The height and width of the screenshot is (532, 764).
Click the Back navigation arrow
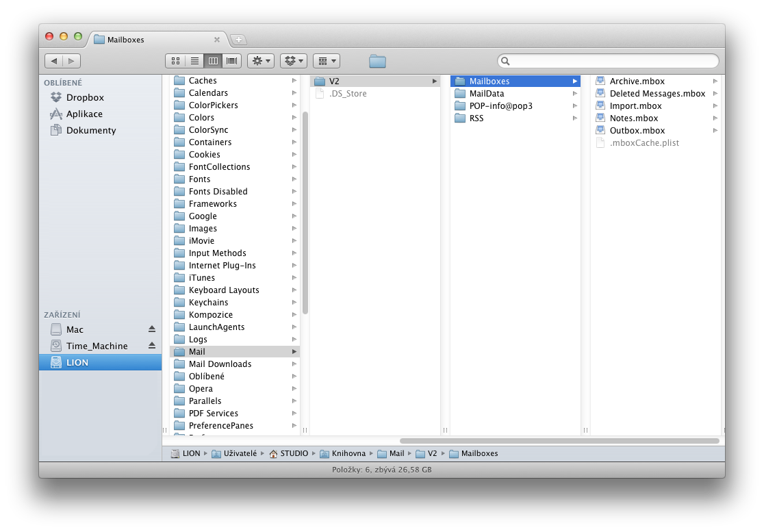click(x=54, y=61)
